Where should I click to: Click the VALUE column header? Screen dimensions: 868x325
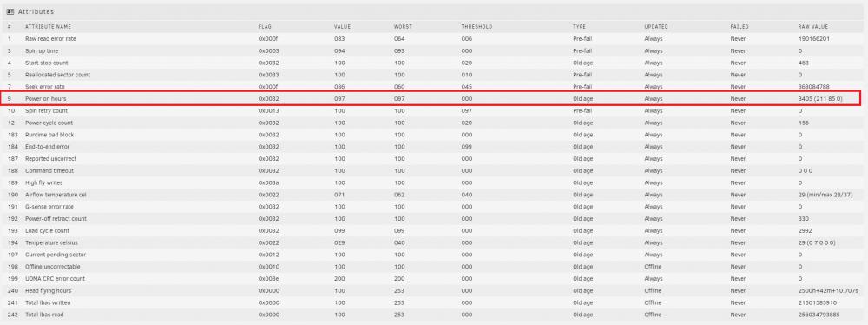(x=342, y=27)
